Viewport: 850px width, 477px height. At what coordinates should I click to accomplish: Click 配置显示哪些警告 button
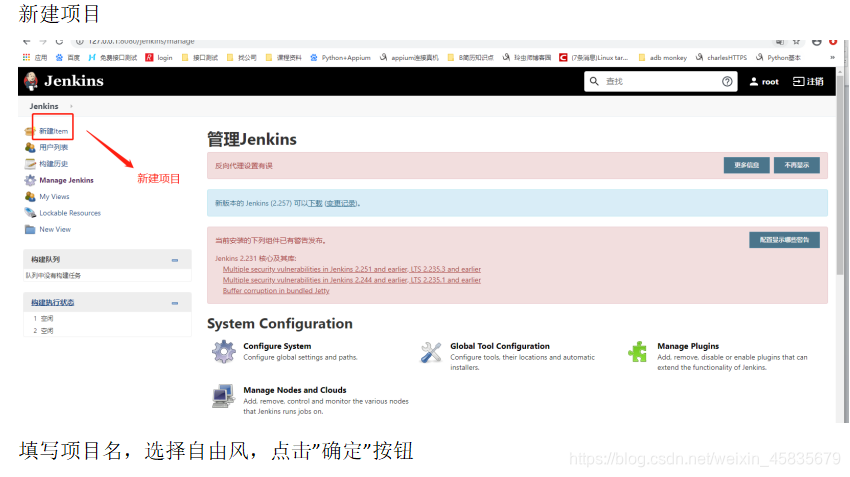click(x=784, y=240)
